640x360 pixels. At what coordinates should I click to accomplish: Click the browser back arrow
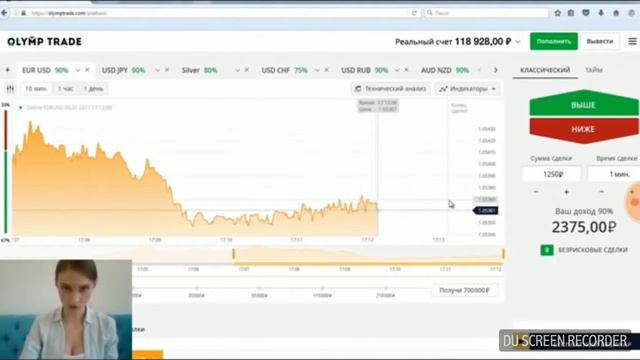click(x=4, y=13)
